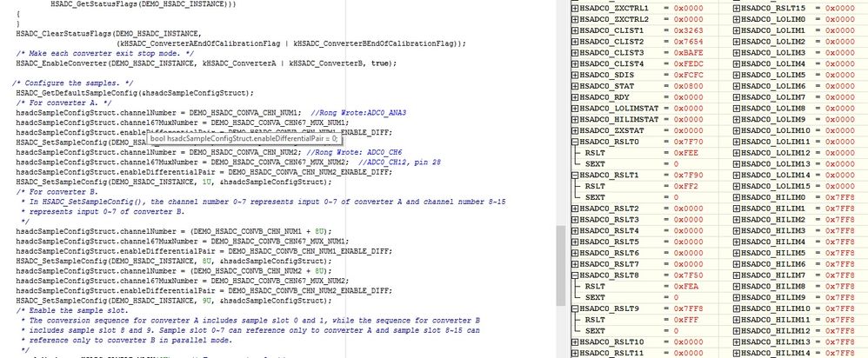Select the SEXT field under HSADC0_RSLT1

(644, 197)
